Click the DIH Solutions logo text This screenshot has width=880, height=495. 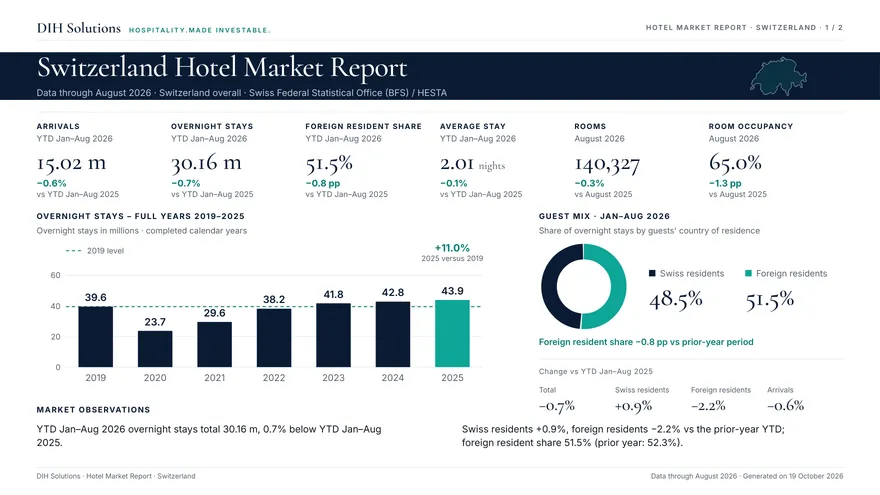(79, 28)
